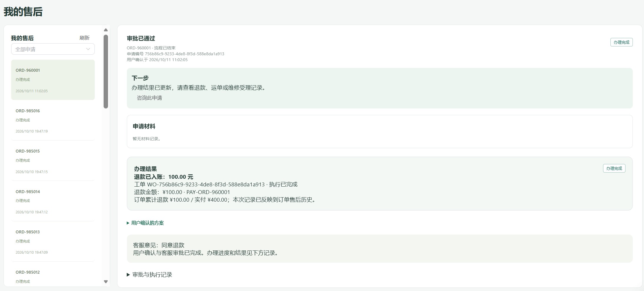Click the 下一步 heading
Image resolution: width=644 pixels, height=291 pixels.
(x=140, y=78)
